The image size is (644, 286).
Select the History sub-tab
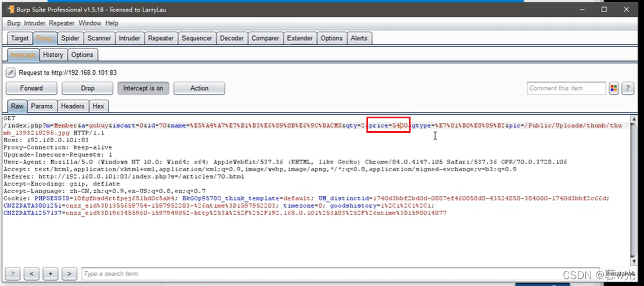(53, 55)
